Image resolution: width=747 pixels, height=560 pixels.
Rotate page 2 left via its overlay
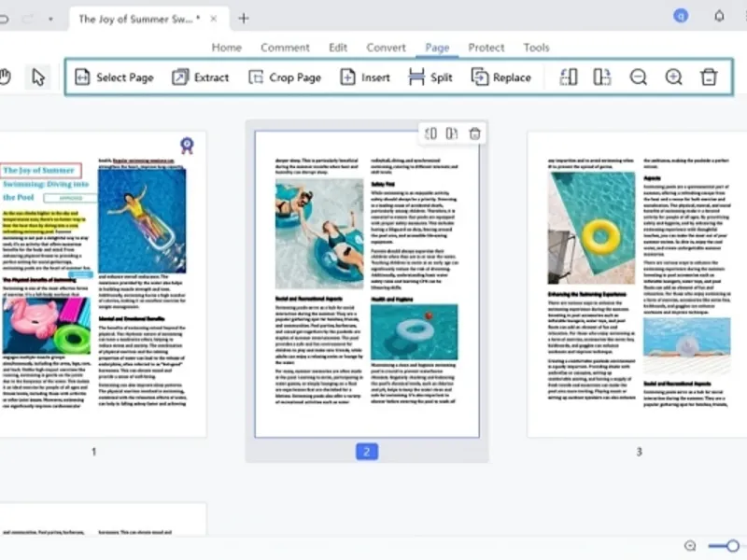click(x=430, y=133)
